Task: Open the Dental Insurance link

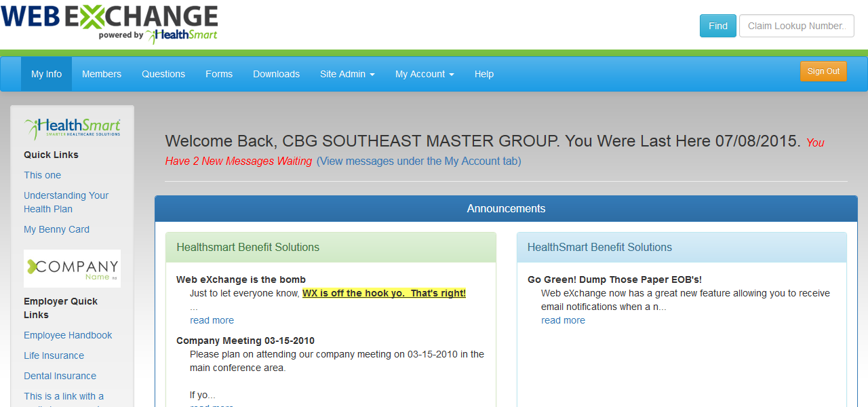Action: pos(60,376)
